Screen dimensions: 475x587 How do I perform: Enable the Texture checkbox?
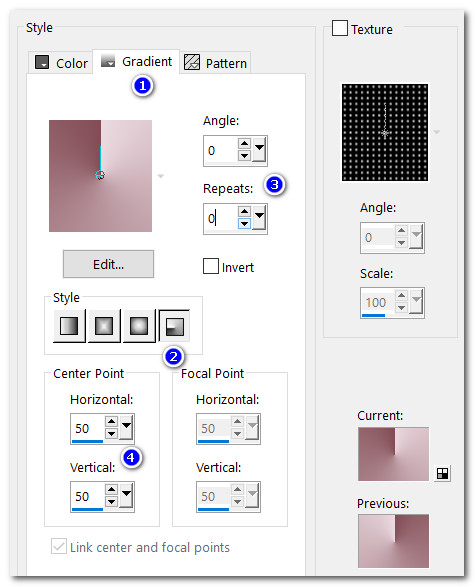pyautogui.click(x=339, y=28)
